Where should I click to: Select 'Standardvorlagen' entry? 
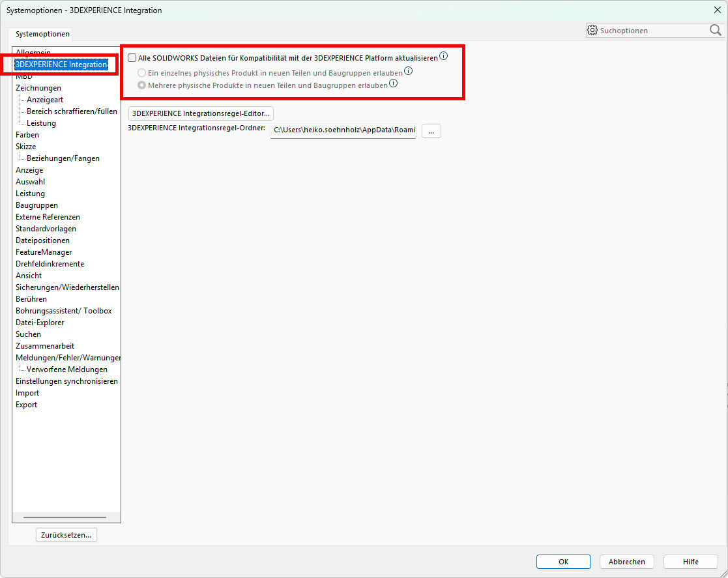click(x=46, y=229)
